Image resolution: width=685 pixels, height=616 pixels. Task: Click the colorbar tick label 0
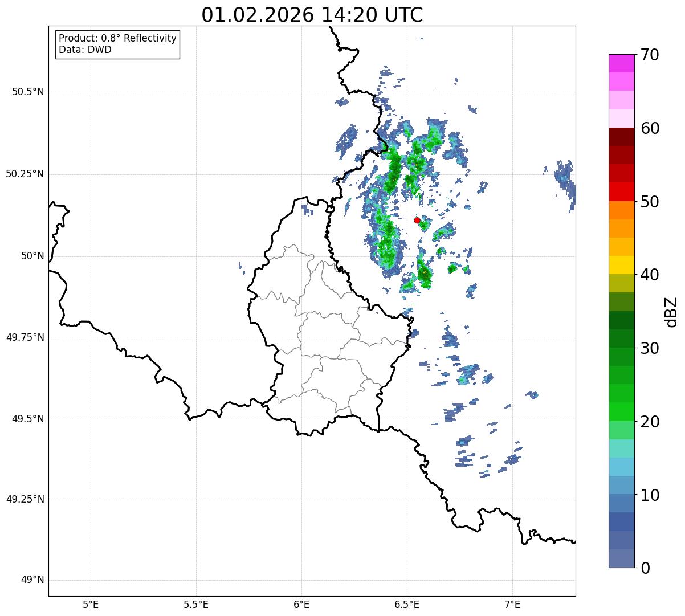(x=645, y=568)
